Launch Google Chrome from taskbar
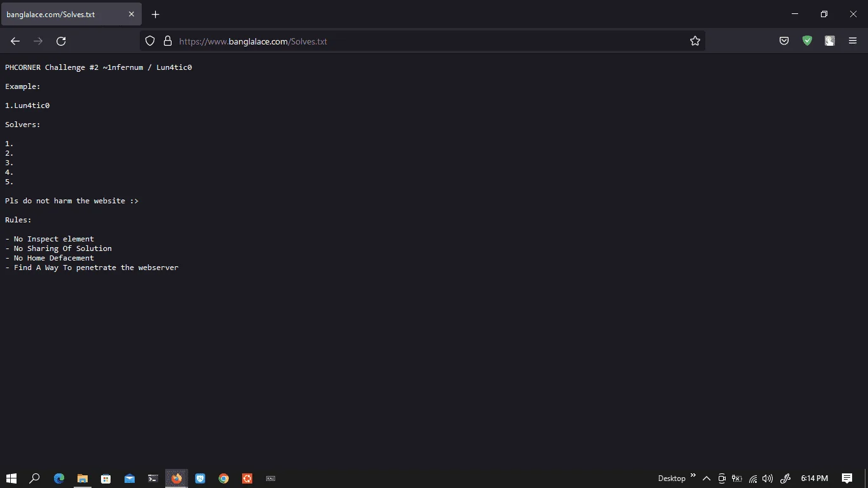 point(224,478)
